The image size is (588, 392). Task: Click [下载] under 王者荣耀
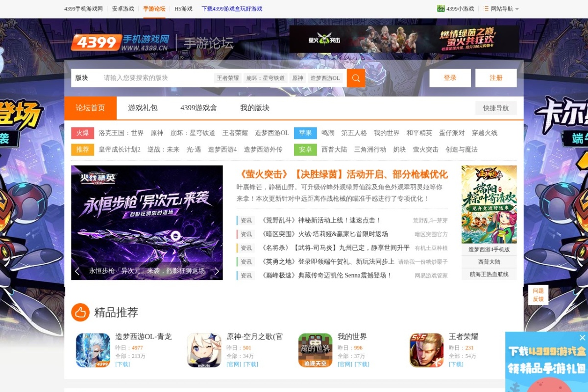tap(456, 364)
